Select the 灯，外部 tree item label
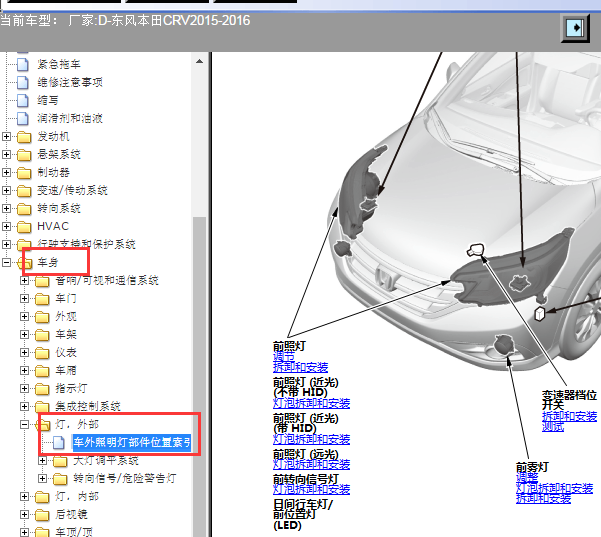601x537 pixels. [77, 424]
